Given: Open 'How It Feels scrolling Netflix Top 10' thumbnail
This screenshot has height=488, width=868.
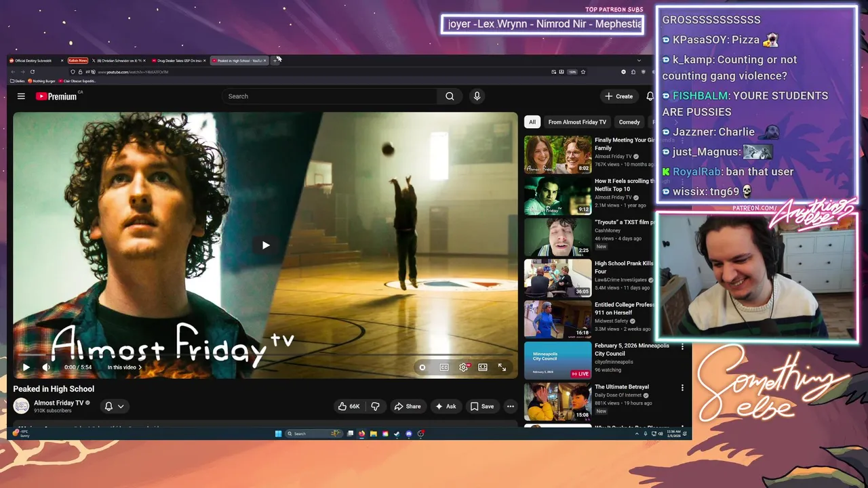Looking at the screenshot, I should (557, 196).
